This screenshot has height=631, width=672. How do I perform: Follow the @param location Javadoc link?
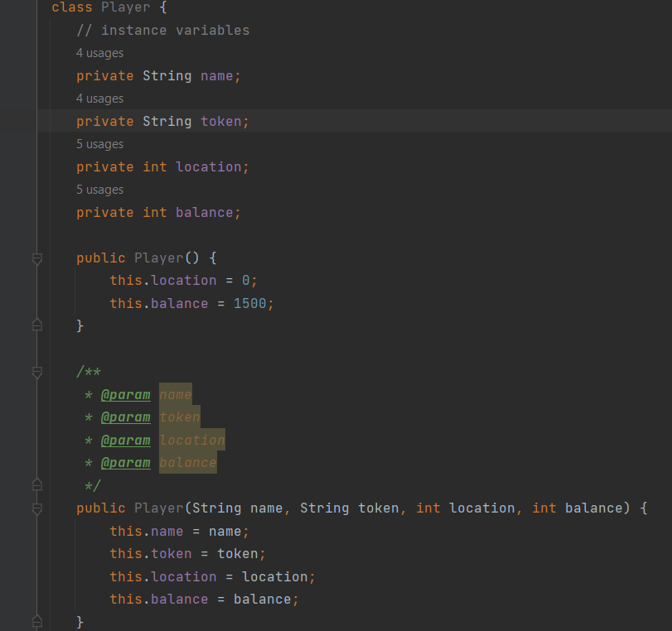coord(126,440)
